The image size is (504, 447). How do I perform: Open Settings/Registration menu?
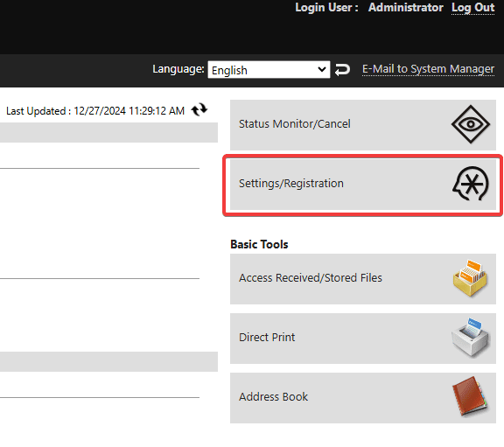(x=363, y=184)
